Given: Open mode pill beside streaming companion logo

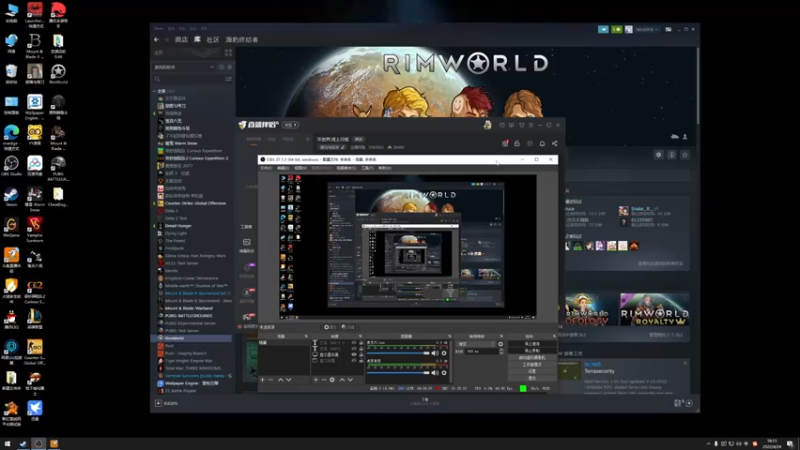Looking at the screenshot, I should 290,125.
